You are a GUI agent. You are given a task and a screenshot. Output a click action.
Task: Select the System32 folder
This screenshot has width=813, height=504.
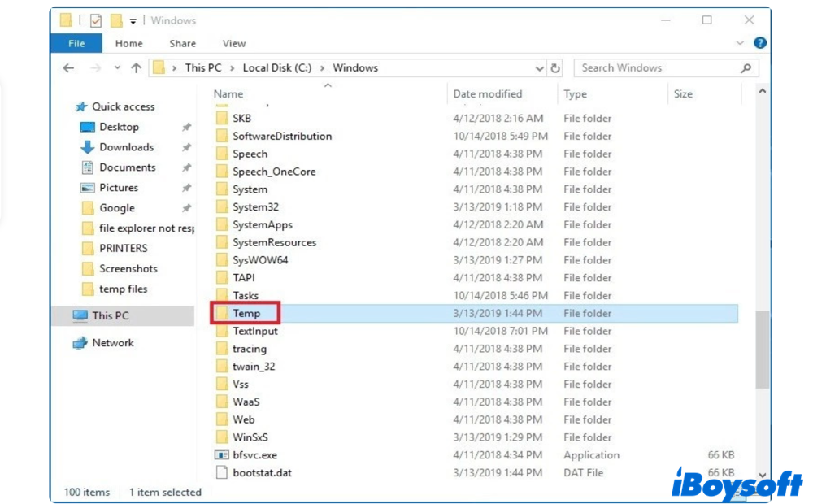click(x=255, y=207)
